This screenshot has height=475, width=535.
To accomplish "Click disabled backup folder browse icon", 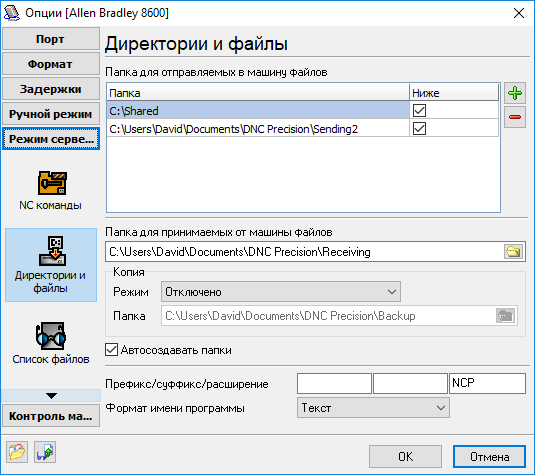I will pos(505,316).
